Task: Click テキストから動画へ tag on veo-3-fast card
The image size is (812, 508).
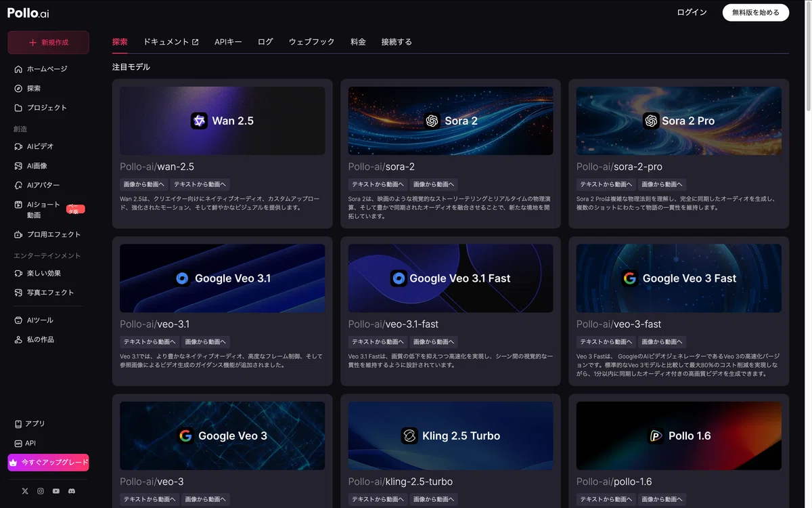Action: tap(606, 342)
